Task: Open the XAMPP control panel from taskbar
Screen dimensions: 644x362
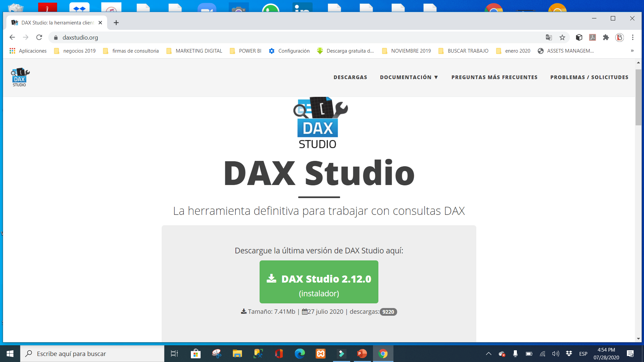Action: (320, 354)
